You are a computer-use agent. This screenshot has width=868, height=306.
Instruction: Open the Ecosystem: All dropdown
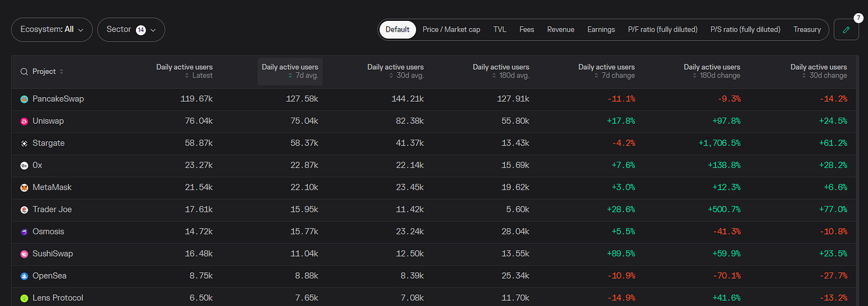coord(52,29)
